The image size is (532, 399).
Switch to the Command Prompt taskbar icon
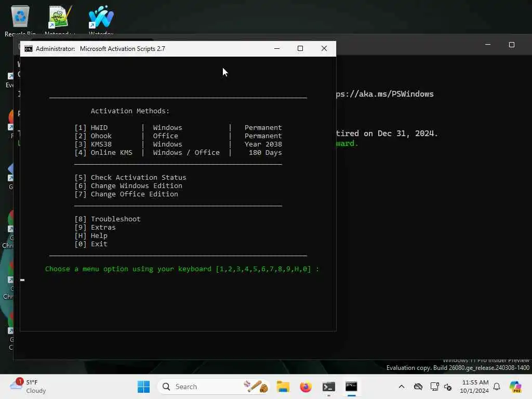tap(351, 387)
